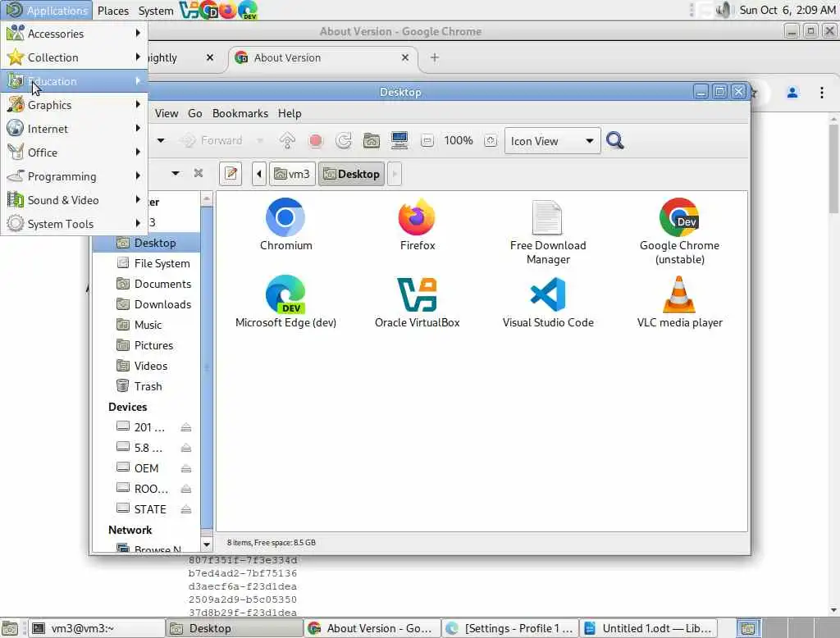The image size is (840, 638).
Task: Select the VLC media player icon
Action: 679,302
